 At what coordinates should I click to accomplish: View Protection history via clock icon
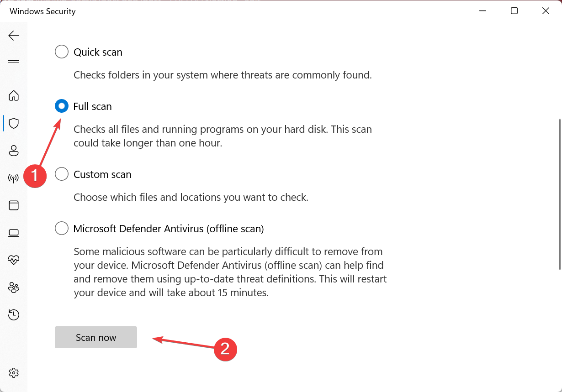pyautogui.click(x=14, y=315)
